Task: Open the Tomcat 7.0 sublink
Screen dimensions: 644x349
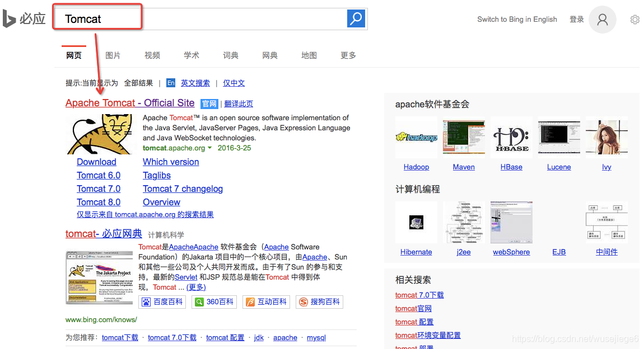Action: 99,189
